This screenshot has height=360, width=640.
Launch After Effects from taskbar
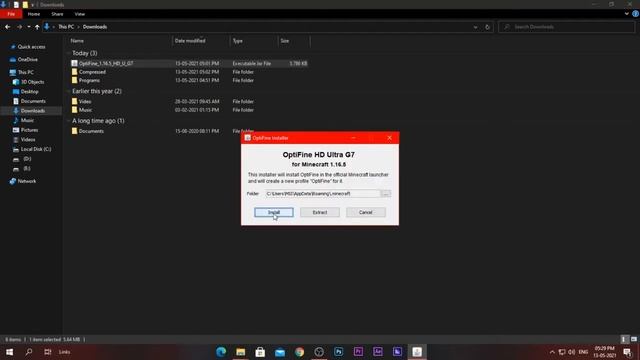click(x=378, y=352)
